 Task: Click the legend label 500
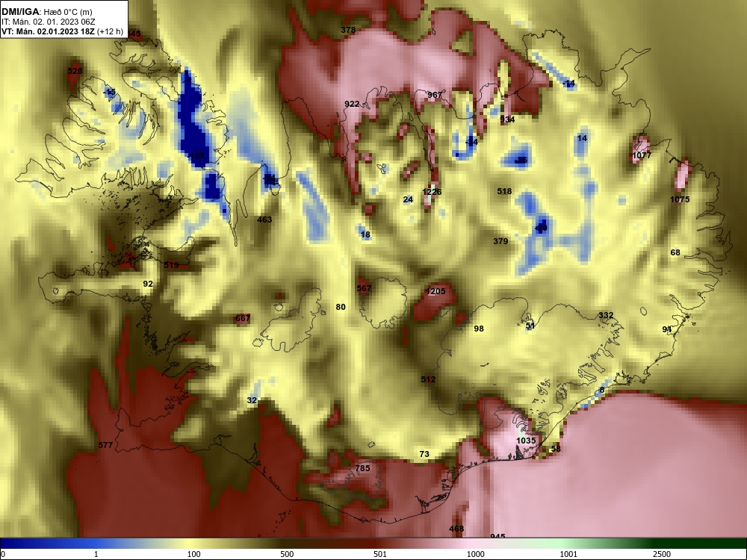tap(287, 554)
